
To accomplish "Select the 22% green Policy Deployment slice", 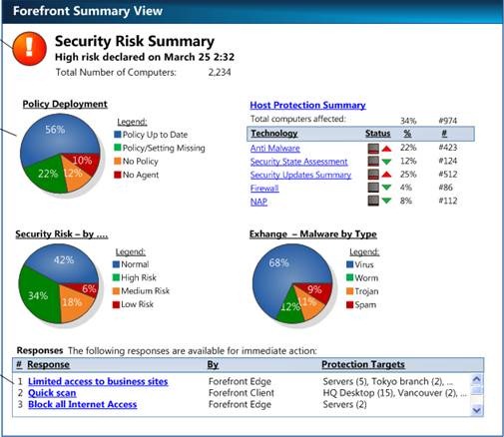I will 47,175.
